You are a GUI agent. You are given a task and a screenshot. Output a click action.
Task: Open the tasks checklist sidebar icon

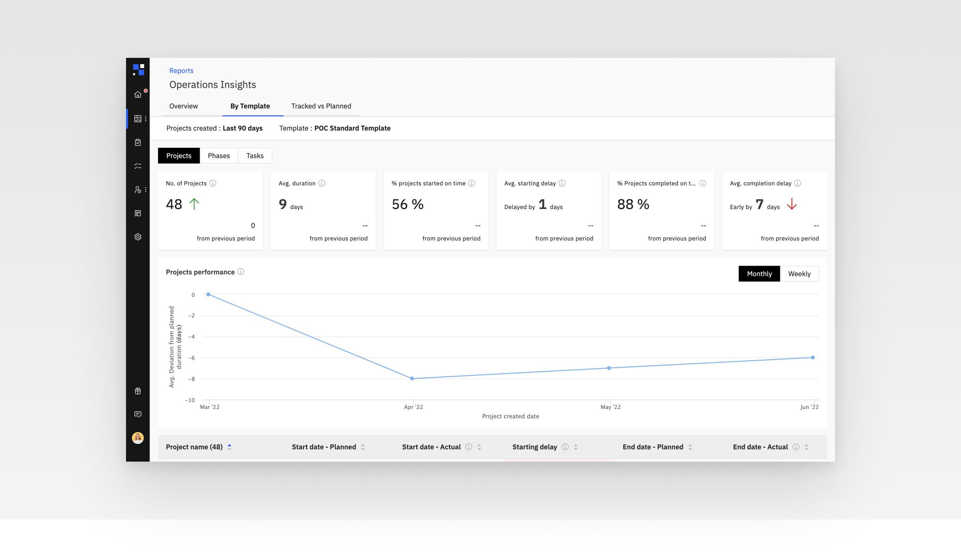coord(137,166)
